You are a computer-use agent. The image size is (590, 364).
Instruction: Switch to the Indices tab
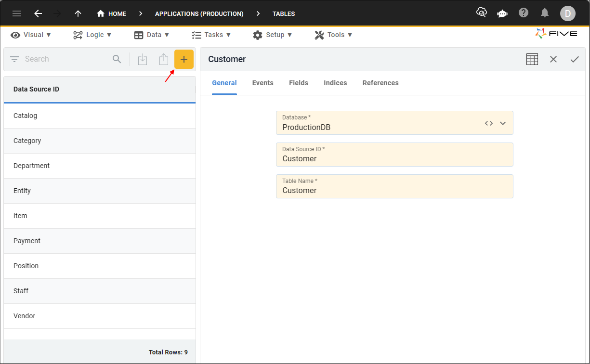pos(335,83)
